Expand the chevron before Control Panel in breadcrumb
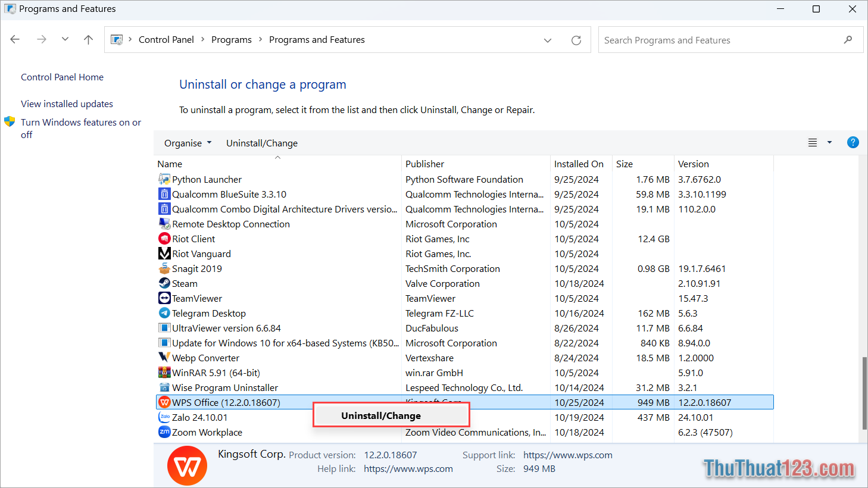 pyautogui.click(x=130, y=39)
